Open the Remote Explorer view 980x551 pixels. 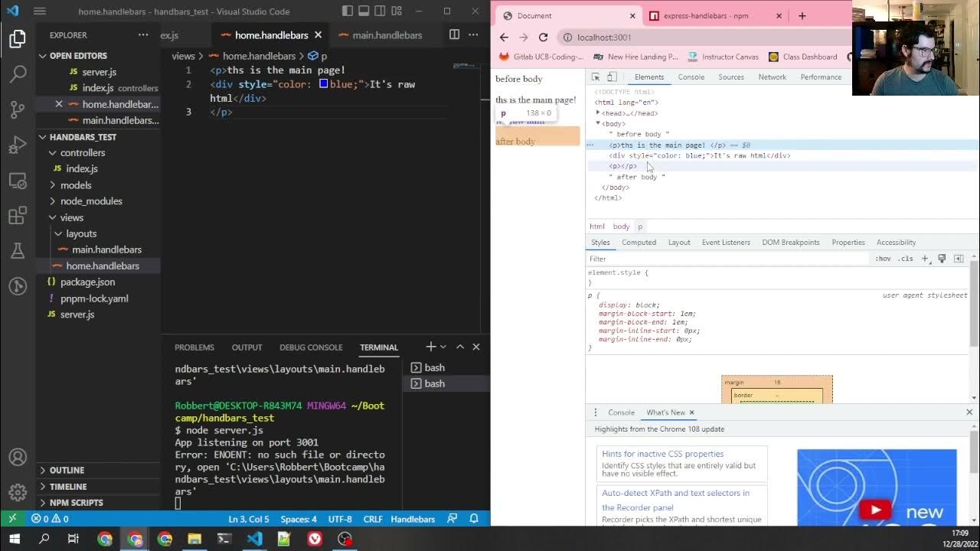click(18, 181)
